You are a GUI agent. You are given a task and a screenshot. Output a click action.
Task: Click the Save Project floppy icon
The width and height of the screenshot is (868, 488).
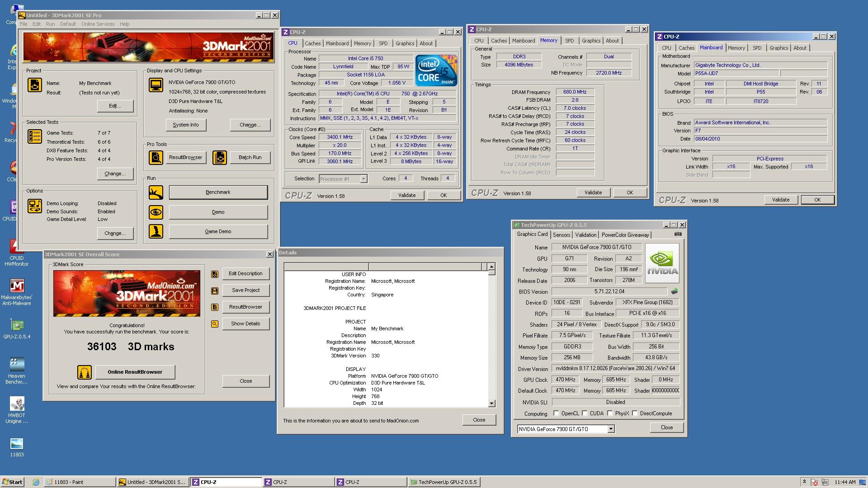coord(215,291)
